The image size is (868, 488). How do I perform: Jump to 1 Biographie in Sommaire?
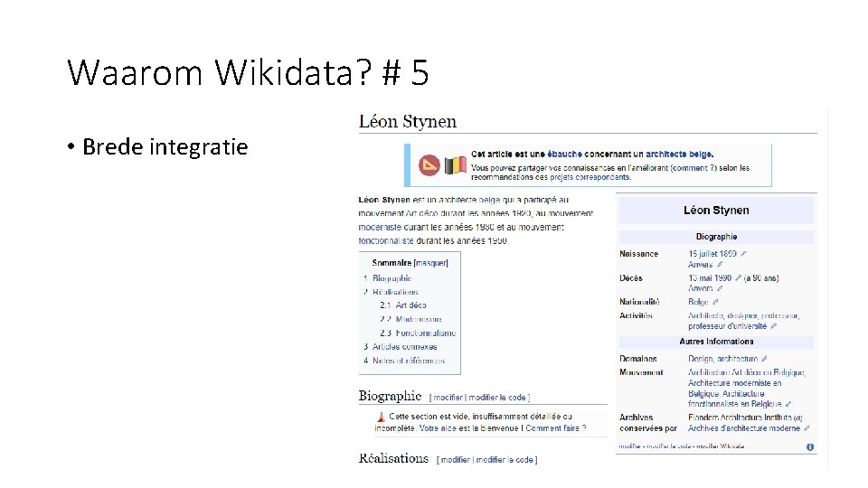tap(388, 278)
